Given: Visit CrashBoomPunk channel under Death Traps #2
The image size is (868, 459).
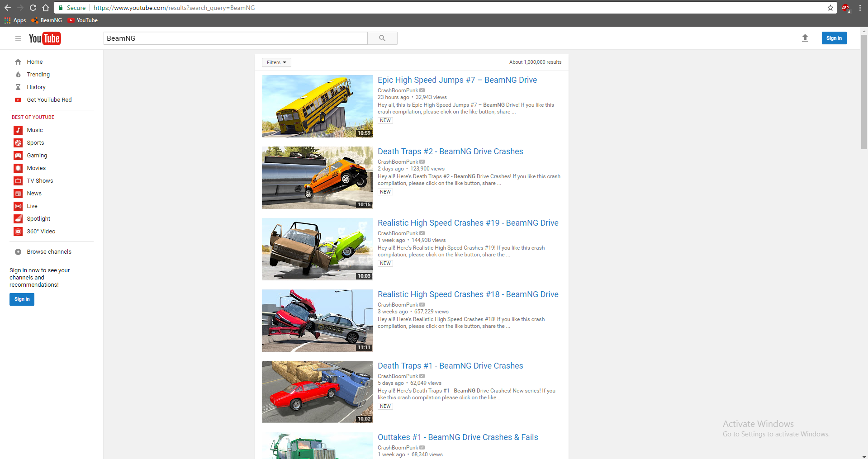Looking at the screenshot, I should 398,162.
